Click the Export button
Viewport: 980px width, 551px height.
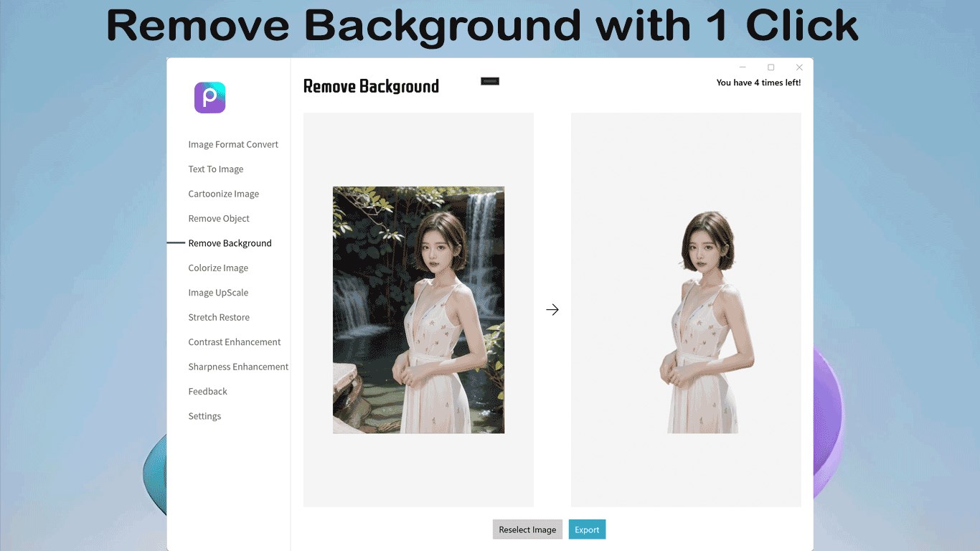click(x=587, y=529)
